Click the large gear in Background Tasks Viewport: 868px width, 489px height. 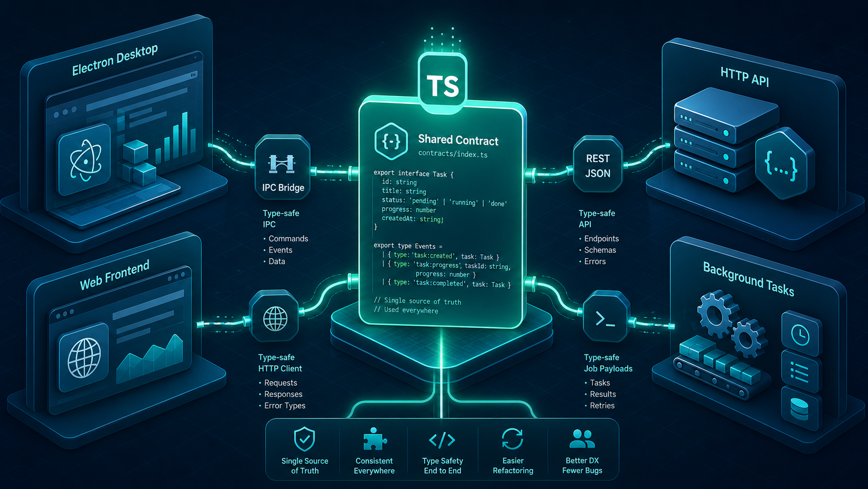click(717, 314)
